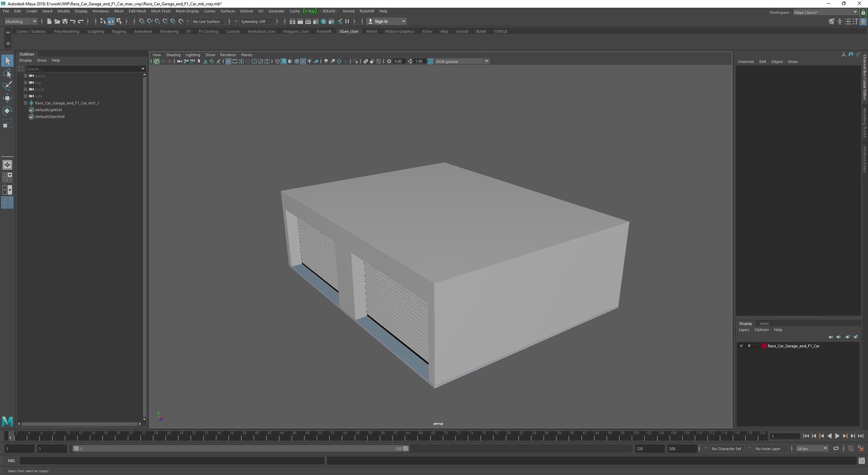This screenshot has height=475, width=868.
Task: Click the Undo arrow icon
Action: [73, 21]
